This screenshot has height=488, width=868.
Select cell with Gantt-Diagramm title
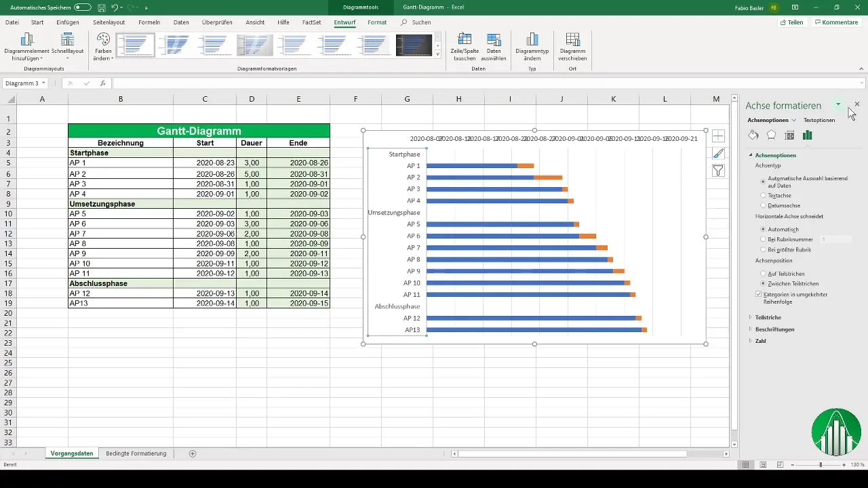click(199, 131)
